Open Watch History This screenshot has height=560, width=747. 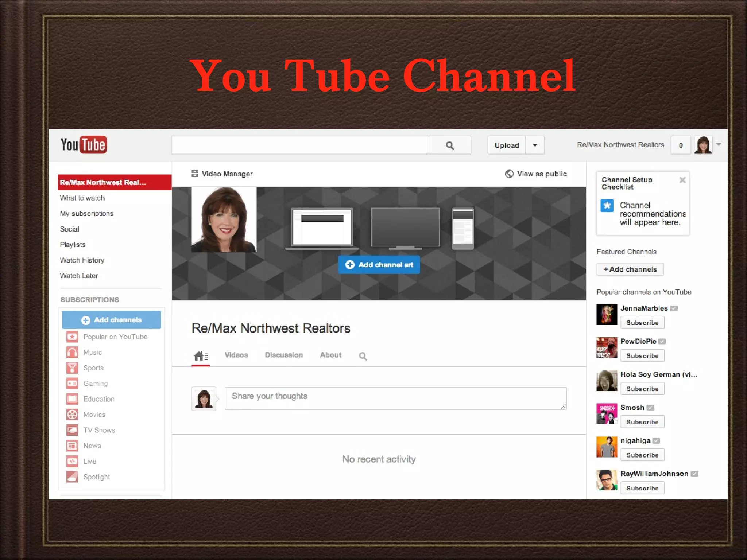coord(82,260)
